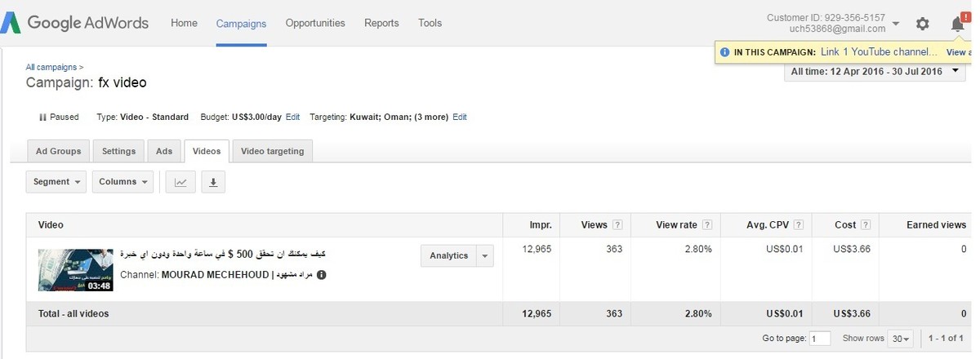
Task: Expand the Segment dropdown
Action: coord(57,182)
